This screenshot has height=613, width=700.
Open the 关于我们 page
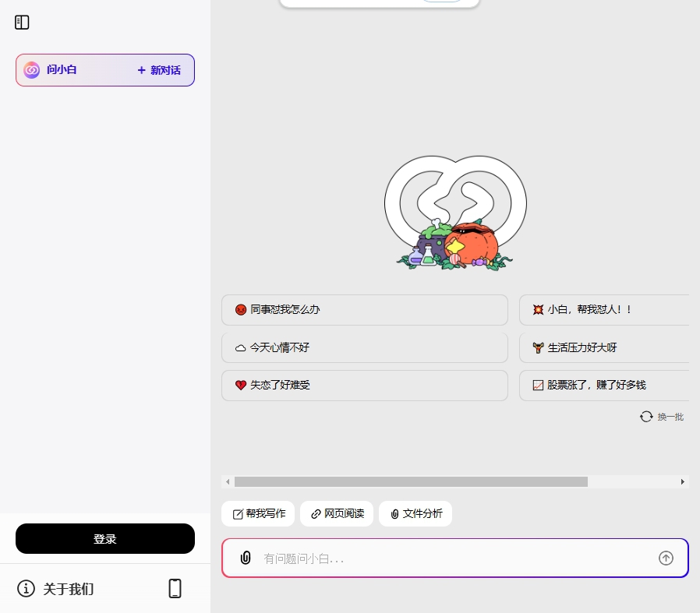tap(69, 590)
